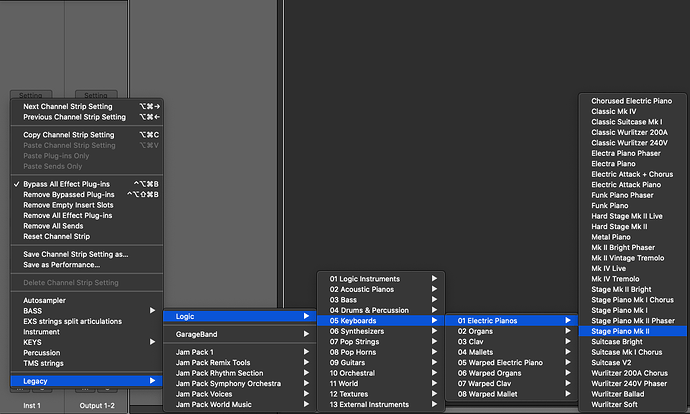Open 01 Logic Instruments category
Image resolution: width=690 pixels, height=414 pixels.
381,279
